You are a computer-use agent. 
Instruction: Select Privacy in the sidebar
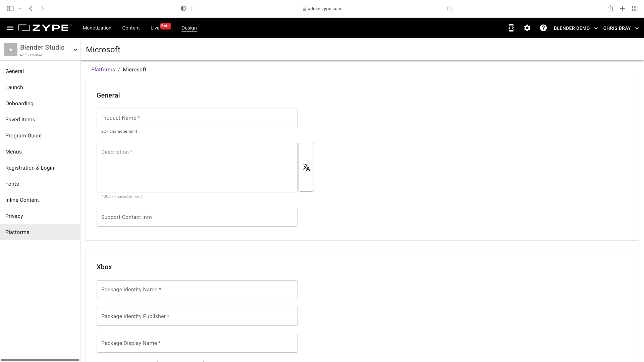(40, 216)
